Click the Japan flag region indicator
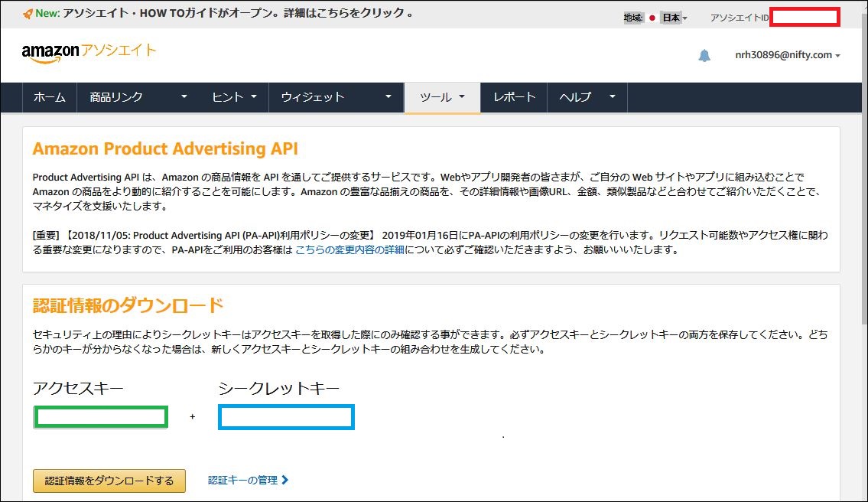 tap(652, 18)
